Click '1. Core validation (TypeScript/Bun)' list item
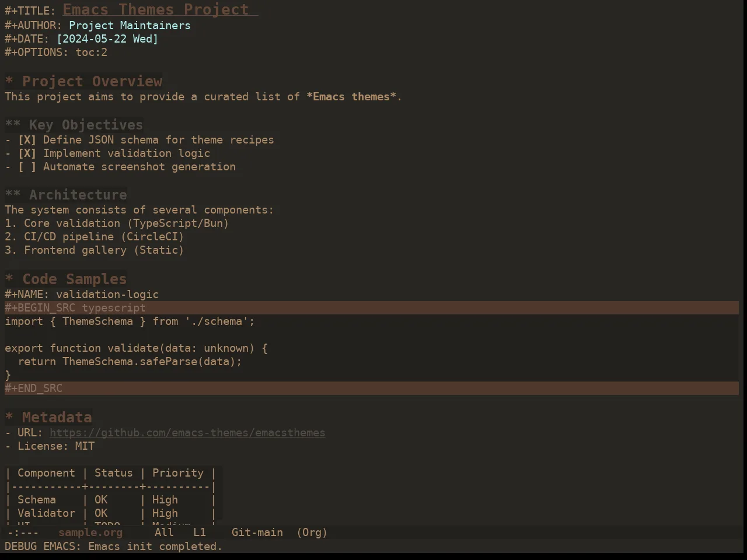The width and height of the screenshot is (747, 560). (x=117, y=223)
